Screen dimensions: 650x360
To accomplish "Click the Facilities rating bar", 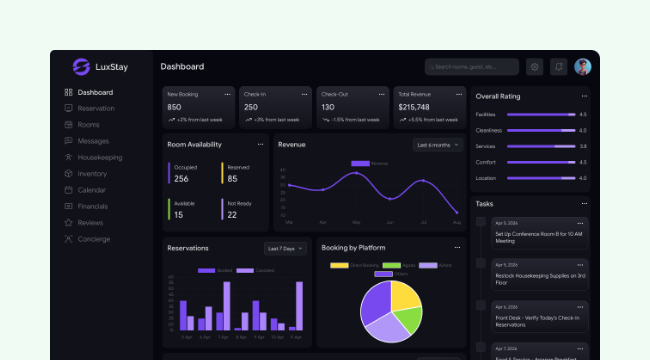I will 541,114.
